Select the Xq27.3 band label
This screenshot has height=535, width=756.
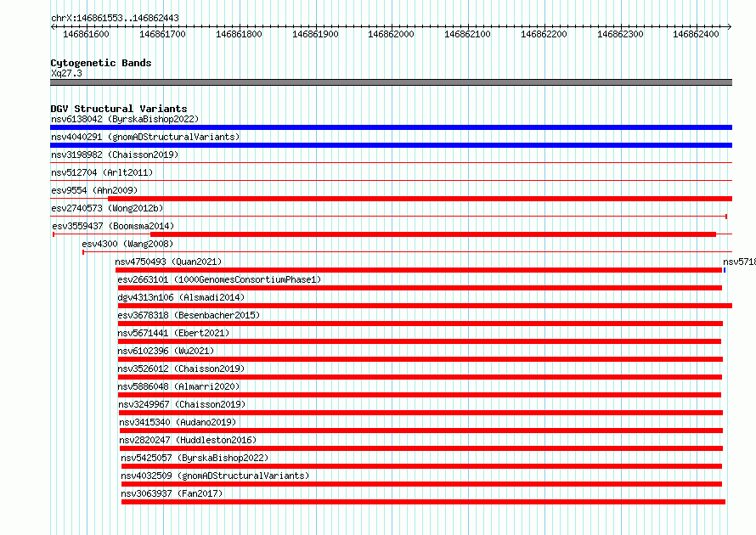(66, 73)
